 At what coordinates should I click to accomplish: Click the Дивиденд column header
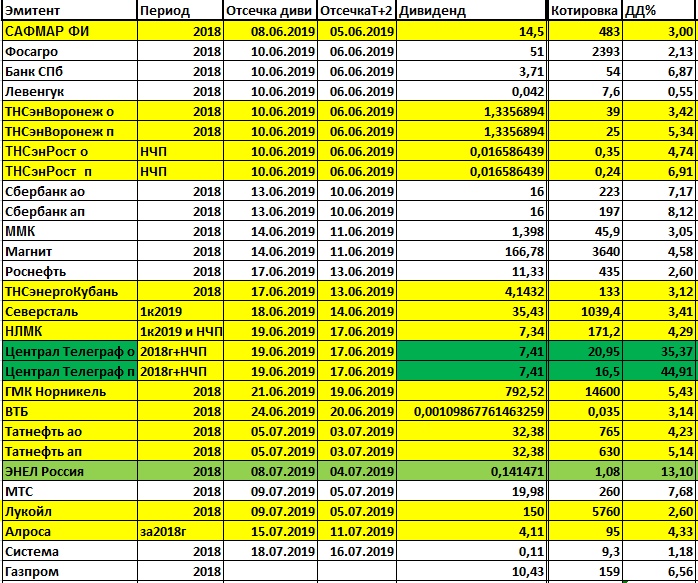[x=471, y=11]
